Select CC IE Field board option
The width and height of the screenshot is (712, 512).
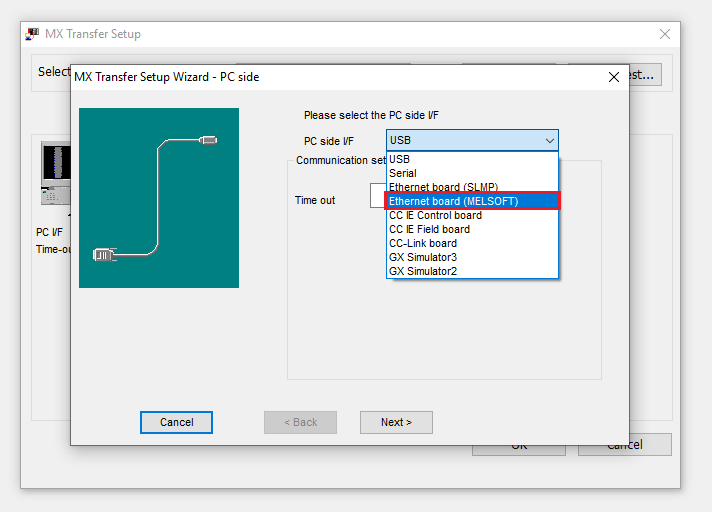(472, 229)
